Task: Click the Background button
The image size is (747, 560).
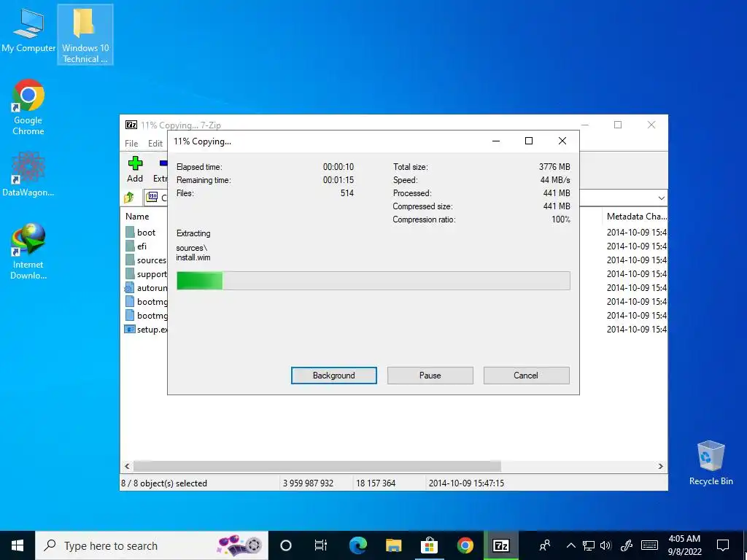Action: point(334,376)
